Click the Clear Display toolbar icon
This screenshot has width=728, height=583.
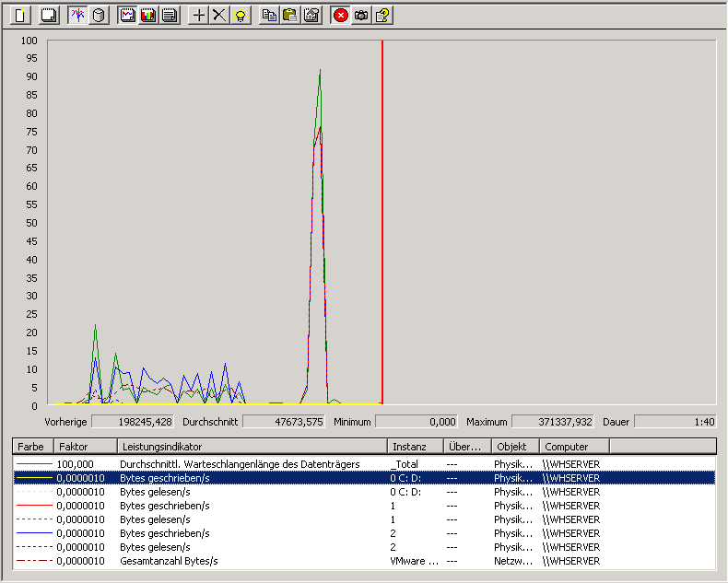click(49, 16)
